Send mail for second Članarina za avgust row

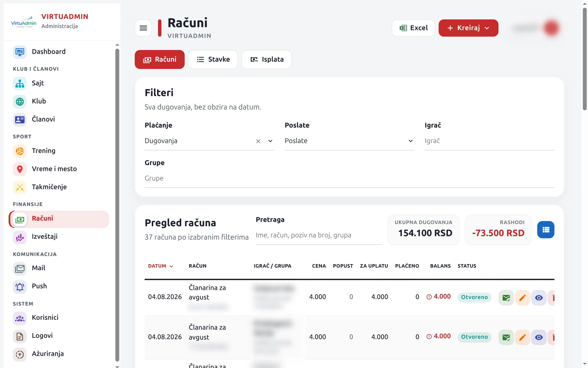pyautogui.click(x=506, y=337)
